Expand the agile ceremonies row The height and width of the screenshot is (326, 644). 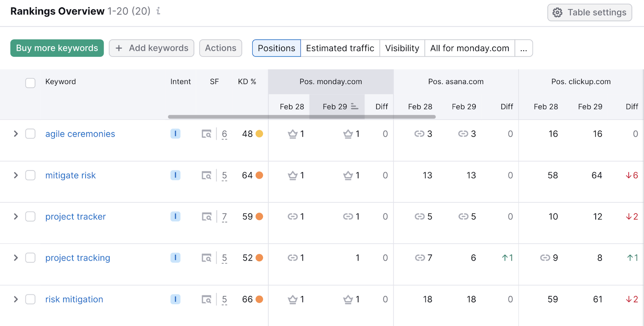[16, 134]
